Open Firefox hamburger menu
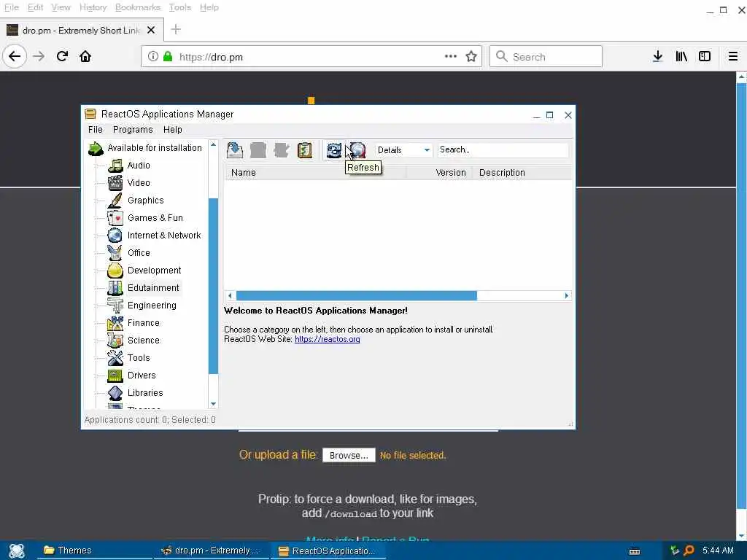747x560 pixels. click(x=733, y=56)
